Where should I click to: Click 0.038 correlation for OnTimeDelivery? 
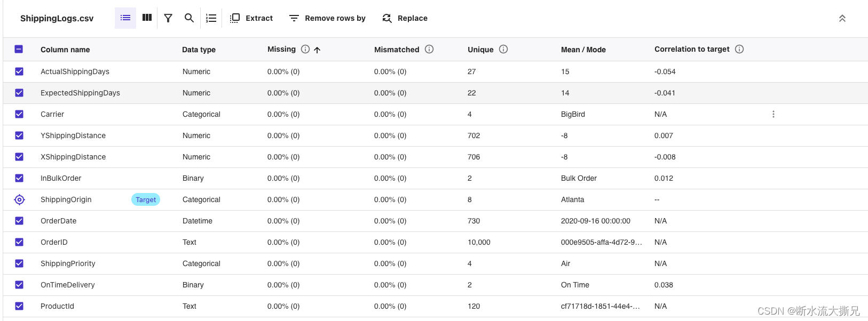[x=664, y=285]
